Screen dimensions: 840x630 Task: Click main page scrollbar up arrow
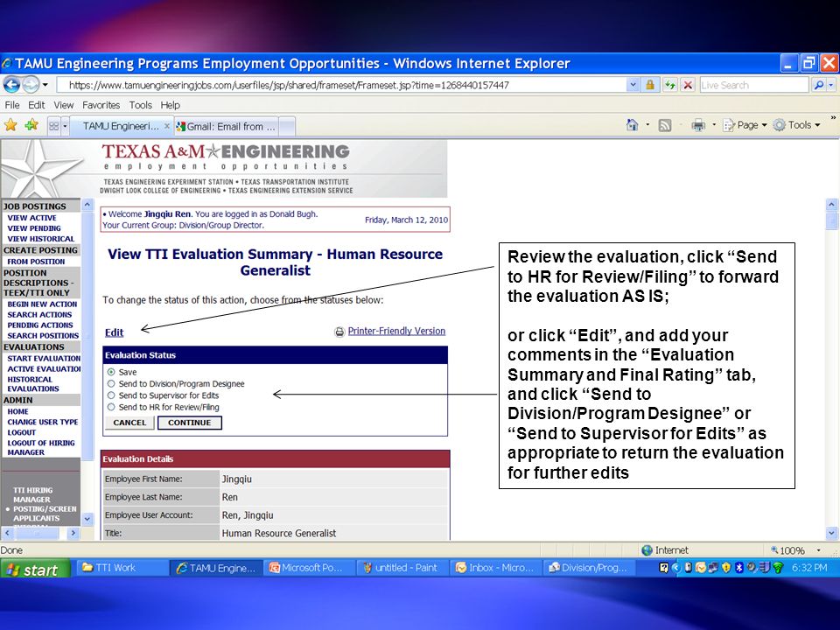pyautogui.click(x=831, y=204)
